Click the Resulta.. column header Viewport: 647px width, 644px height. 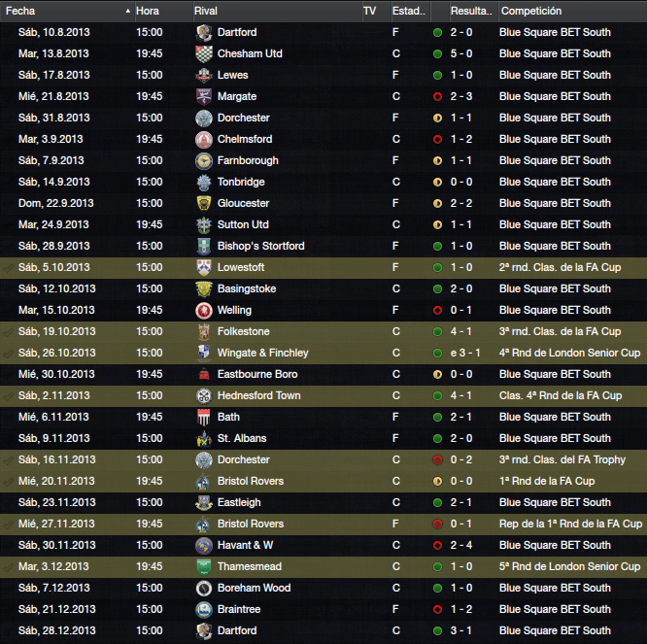471,11
